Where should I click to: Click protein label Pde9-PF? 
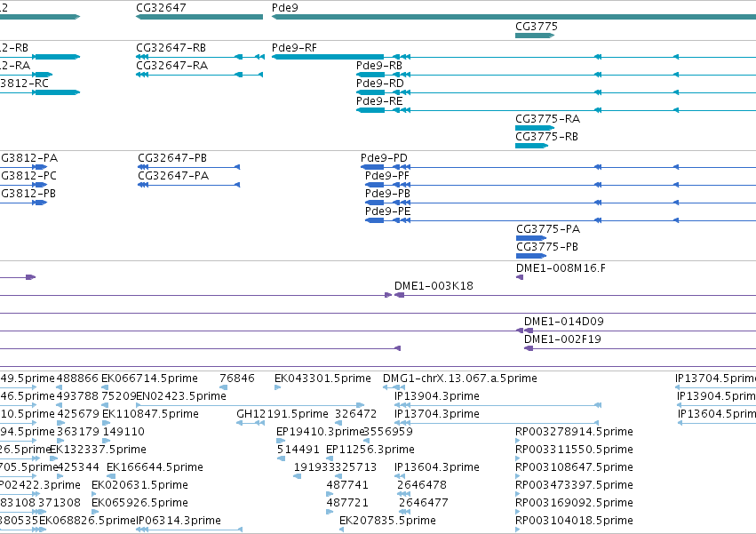point(387,176)
